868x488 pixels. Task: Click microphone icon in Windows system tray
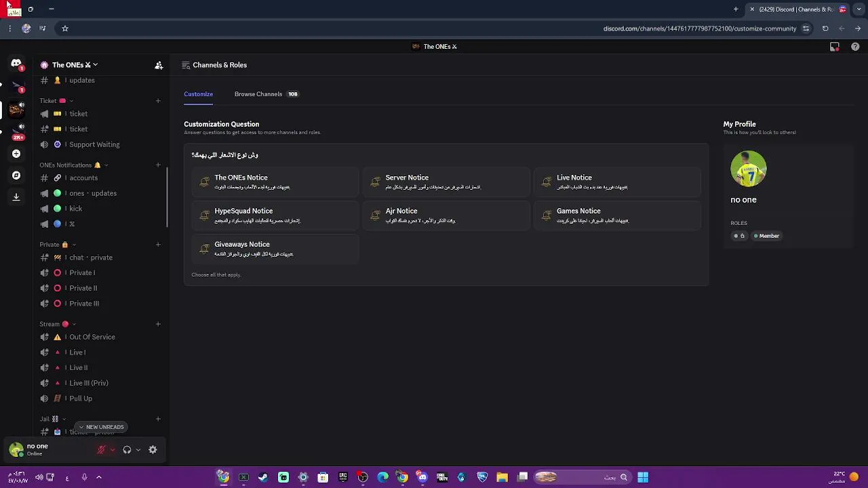click(x=84, y=477)
